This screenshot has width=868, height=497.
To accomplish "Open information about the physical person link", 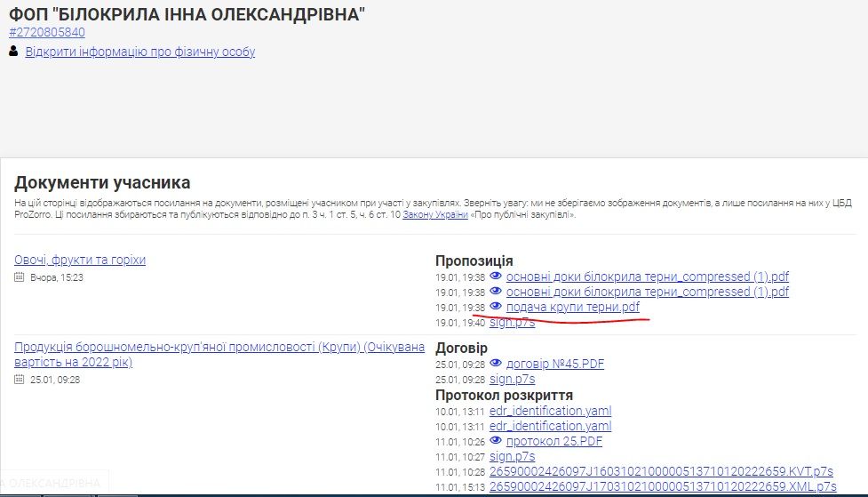I will click(x=140, y=52).
